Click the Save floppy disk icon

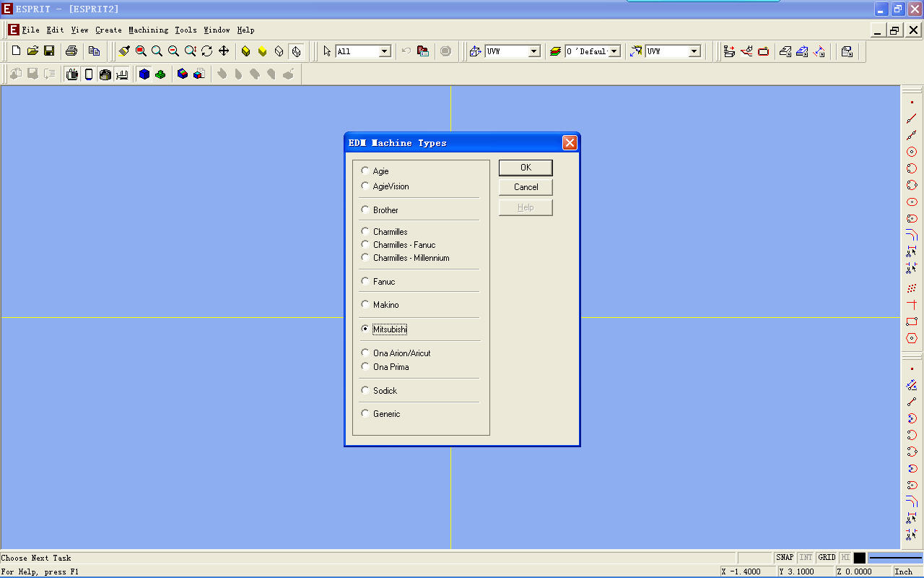coord(49,51)
